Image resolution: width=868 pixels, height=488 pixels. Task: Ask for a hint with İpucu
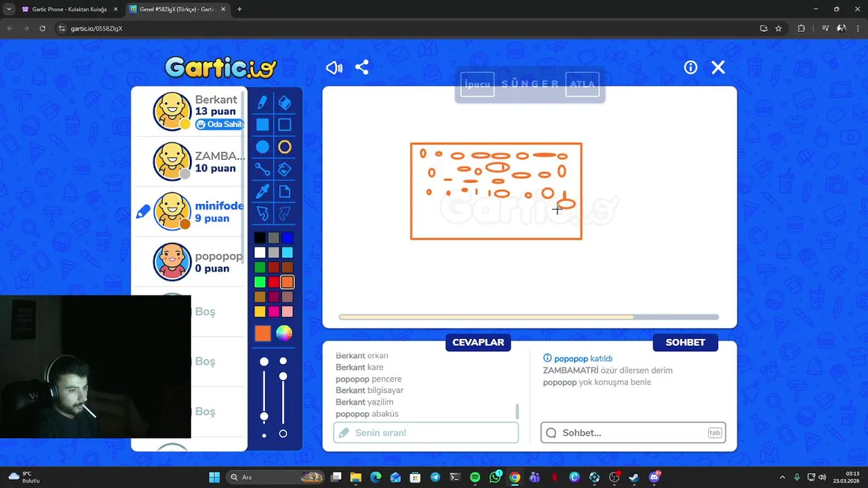click(x=477, y=85)
